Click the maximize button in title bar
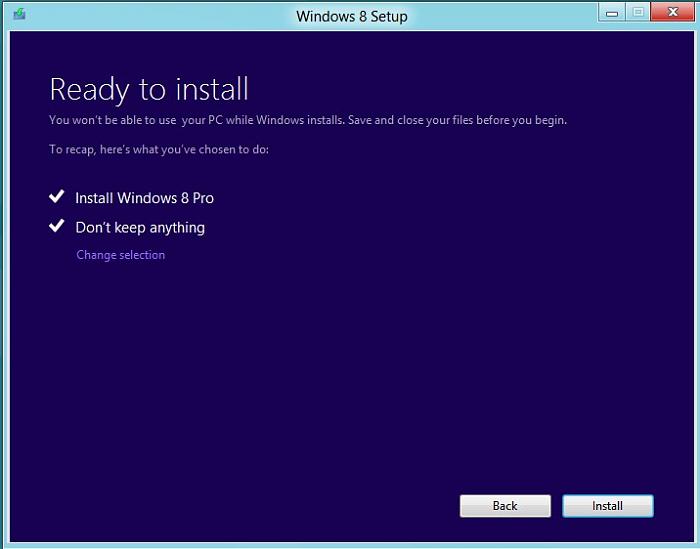The image size is (700, 549). pyautogui.click(x=638, y=12)
